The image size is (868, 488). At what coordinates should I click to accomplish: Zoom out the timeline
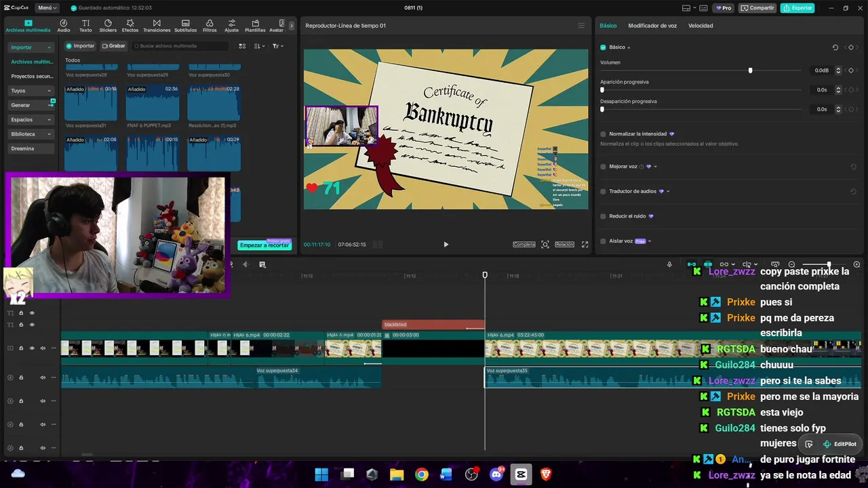click(x=791, y=264)
